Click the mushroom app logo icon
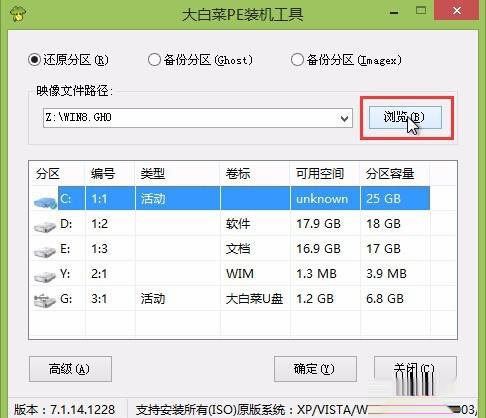The image size is (486, 418). click(x=18, y=14)
